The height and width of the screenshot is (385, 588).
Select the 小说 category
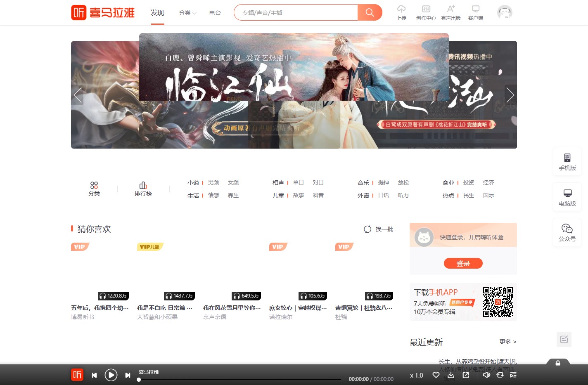[x=193, y=183]
